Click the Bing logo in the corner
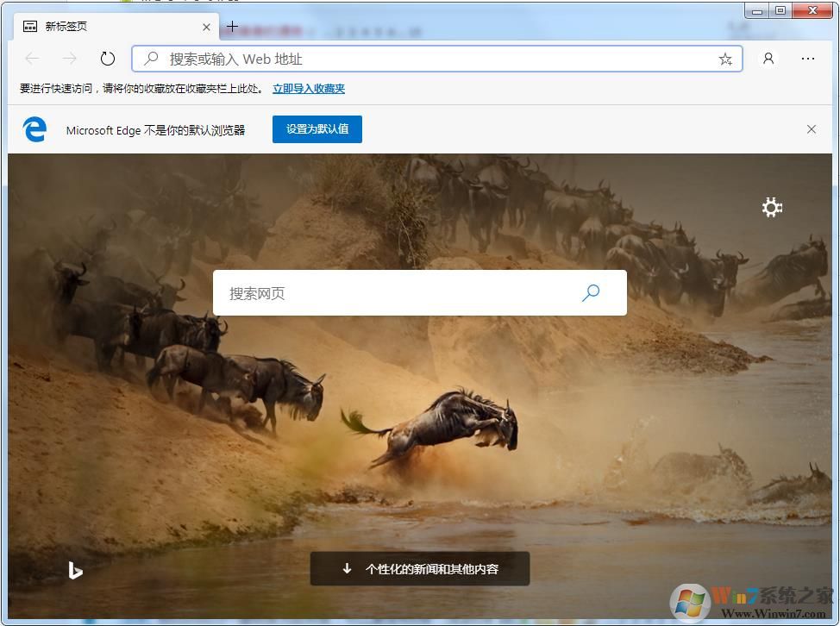 coord(76,569)
